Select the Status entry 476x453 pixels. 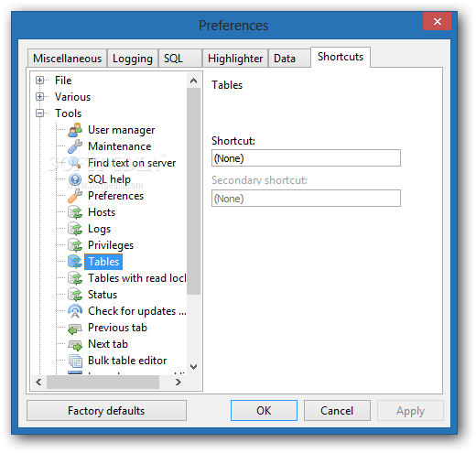tap(103, 295)
